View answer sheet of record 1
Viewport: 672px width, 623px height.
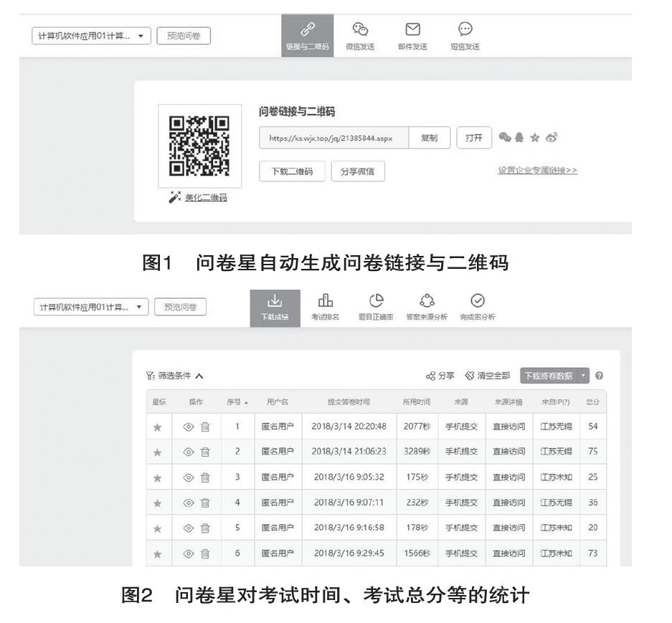(x=189, y=427)
